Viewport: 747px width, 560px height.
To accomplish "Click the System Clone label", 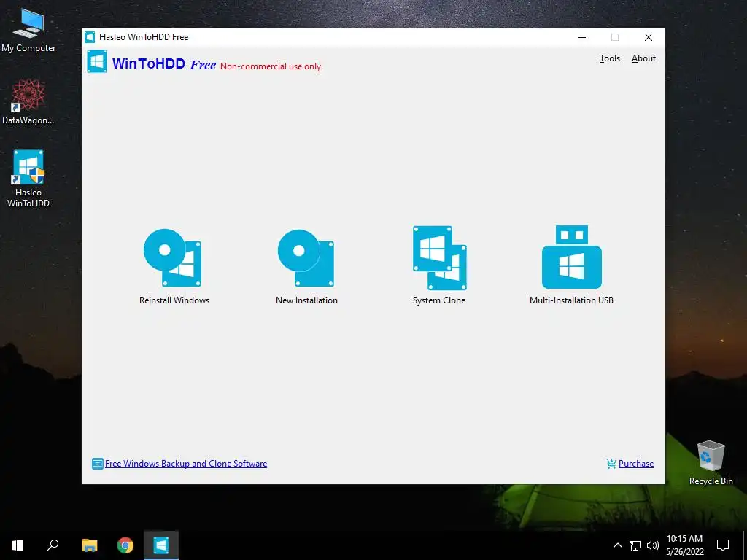I will tap(439, 300).
